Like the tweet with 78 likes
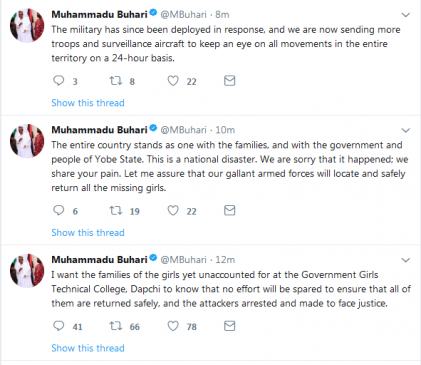This screenshot has width=421, height=365. pos(173,326)
